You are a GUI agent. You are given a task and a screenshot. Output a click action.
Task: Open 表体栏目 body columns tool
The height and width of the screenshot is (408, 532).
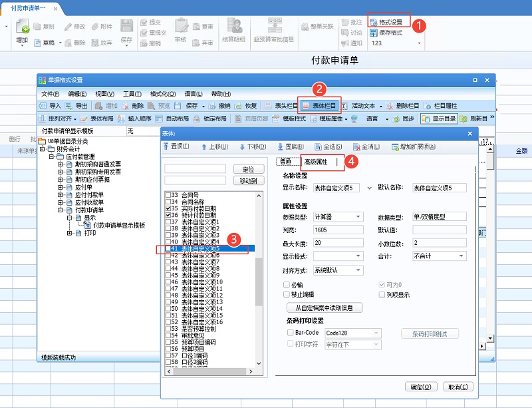tap(319, 106)
